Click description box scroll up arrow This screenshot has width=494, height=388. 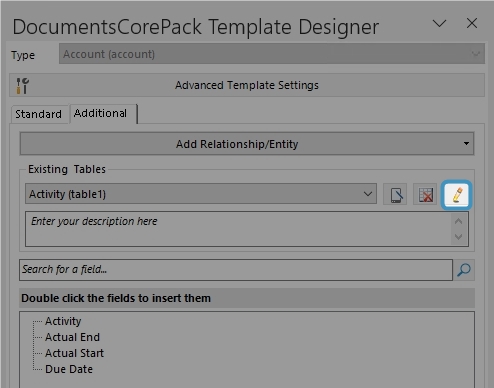459,221
